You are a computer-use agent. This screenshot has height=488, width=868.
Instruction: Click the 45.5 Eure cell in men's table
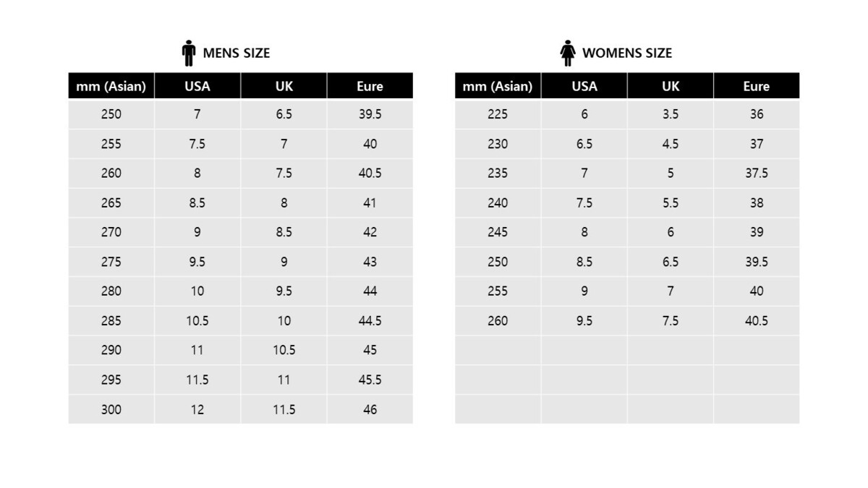pyautogui.click(x=370, y=380)
